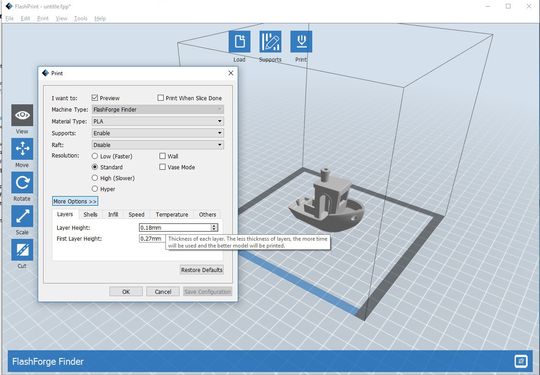
Task: Open the Supports tool icon
Action: pyautogui.click(x=270, y=42)
